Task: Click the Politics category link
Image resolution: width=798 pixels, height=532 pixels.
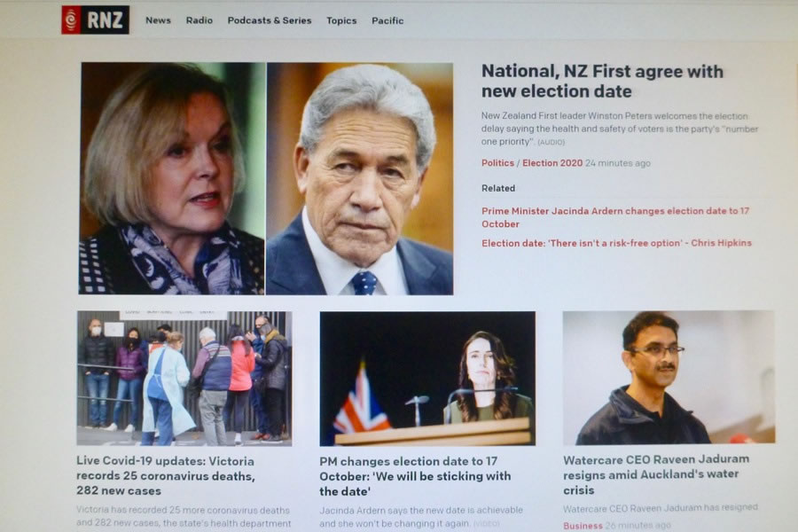Action: coord(497,163)
